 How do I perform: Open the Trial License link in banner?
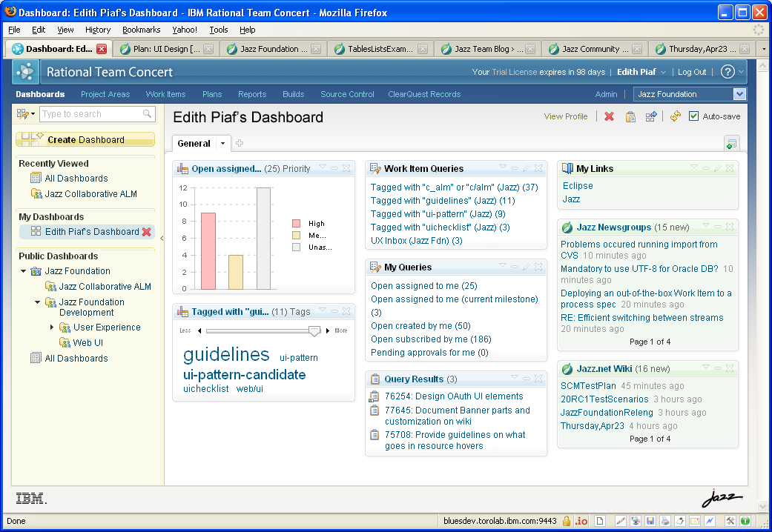click(x=515, y=72)
